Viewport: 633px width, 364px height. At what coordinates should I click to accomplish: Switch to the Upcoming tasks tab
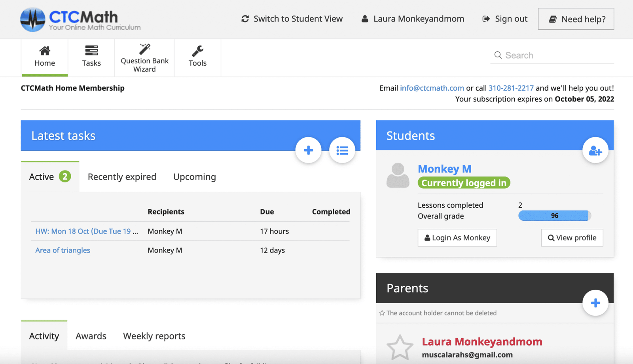tap(194, 177)
